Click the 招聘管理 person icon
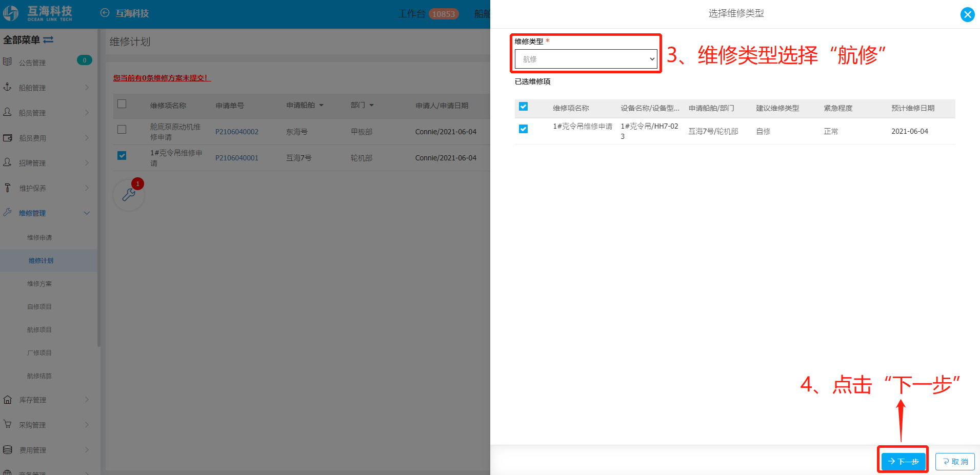This screenshot has height=475, width=980. (7, 162)
